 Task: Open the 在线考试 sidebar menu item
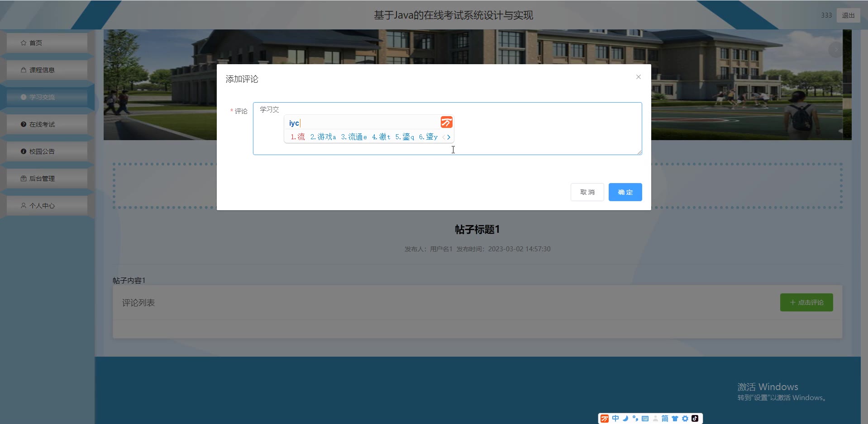click(x=47, y=124)
